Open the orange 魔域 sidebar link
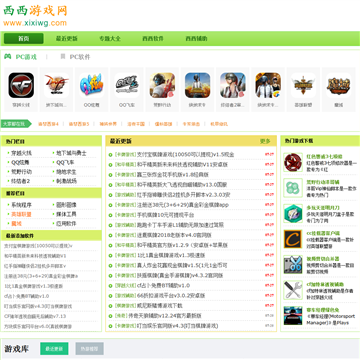This screenshot has height=360, width=360. 16,224
